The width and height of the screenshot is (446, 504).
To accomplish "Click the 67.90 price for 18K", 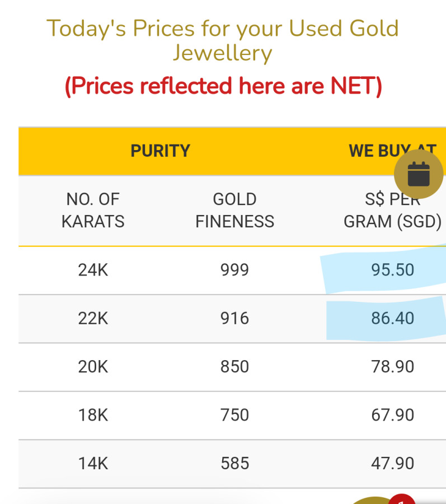I will 392,415.
